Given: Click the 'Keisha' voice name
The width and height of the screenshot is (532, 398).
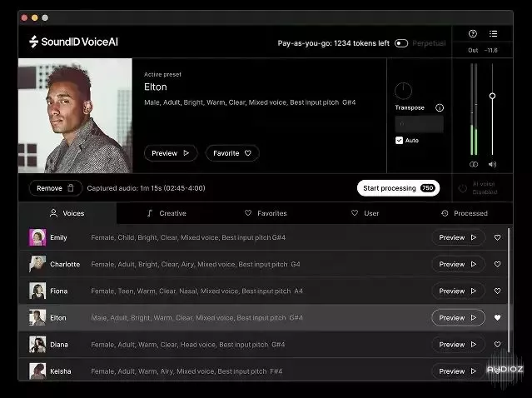Looking at the screenshot, I should pos(61,371).
